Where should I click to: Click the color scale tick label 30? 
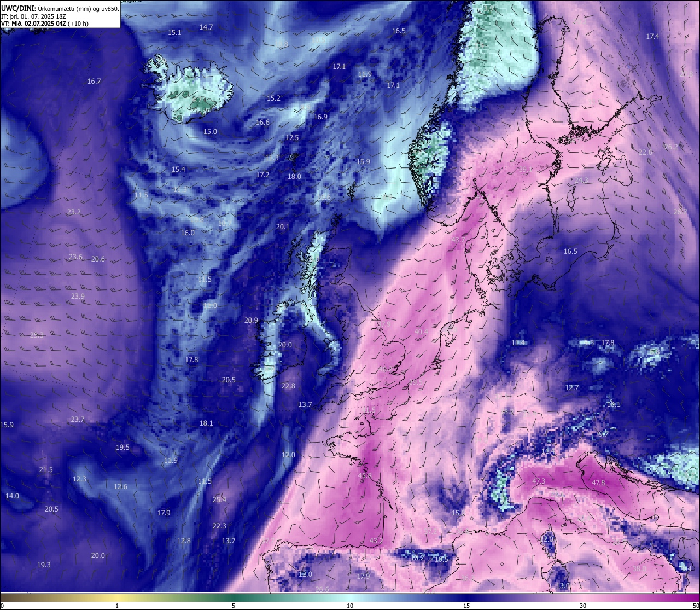click(583, 606)
